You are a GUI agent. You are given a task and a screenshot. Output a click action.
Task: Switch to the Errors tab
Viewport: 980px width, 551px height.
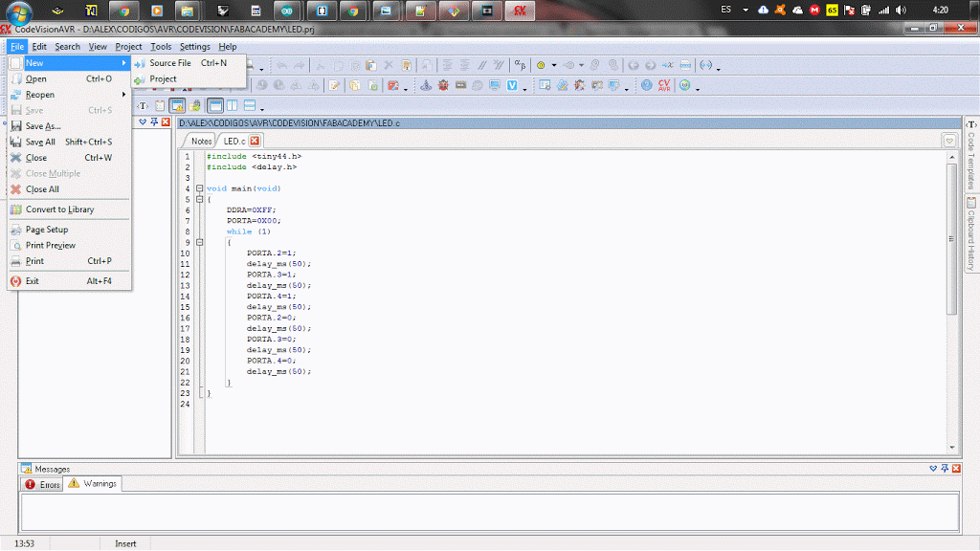tap(42, 484)
